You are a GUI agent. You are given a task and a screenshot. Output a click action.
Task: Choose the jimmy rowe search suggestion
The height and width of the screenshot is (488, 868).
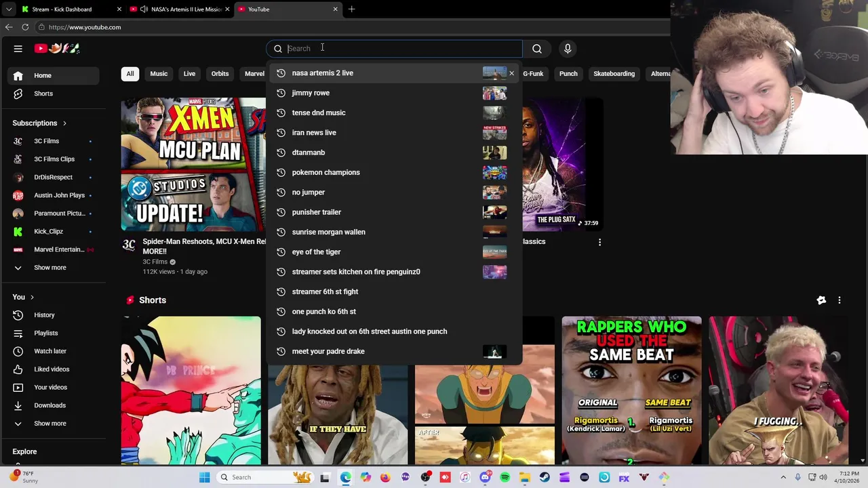394,93
